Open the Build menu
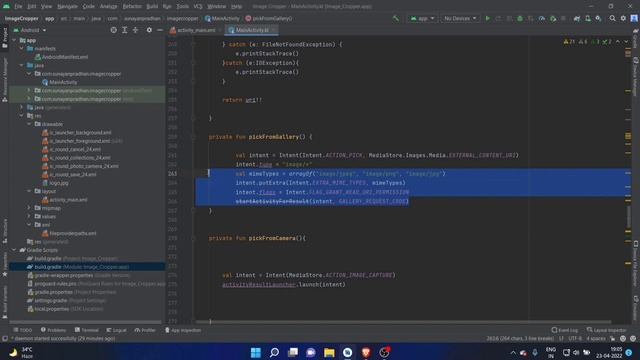640x360 pixels. pos(152,6)
